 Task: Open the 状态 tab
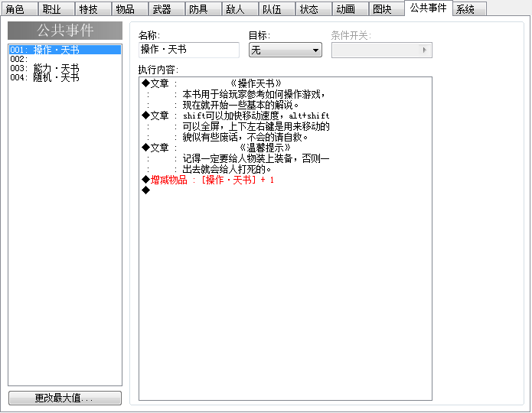click(314, 9)
